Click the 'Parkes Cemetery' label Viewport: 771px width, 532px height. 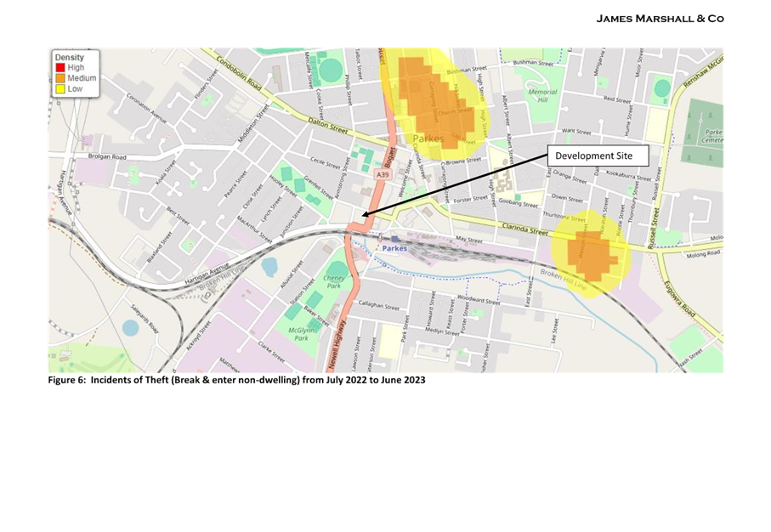point(711,136)
